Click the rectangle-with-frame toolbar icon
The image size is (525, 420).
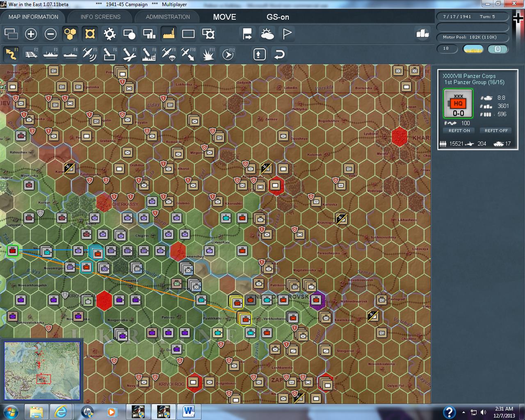coord(208,34)
